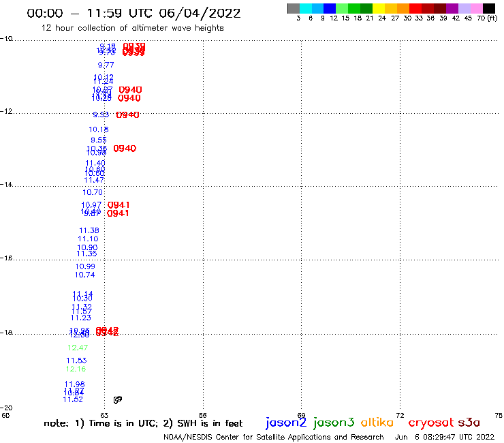Select the cryosat satellite legend label

430,423
